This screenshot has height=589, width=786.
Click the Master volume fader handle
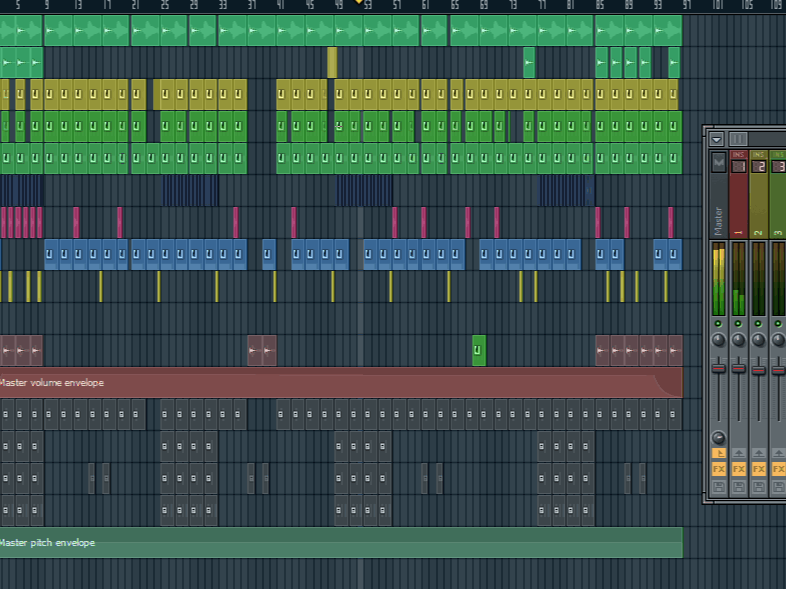(718, 369)
